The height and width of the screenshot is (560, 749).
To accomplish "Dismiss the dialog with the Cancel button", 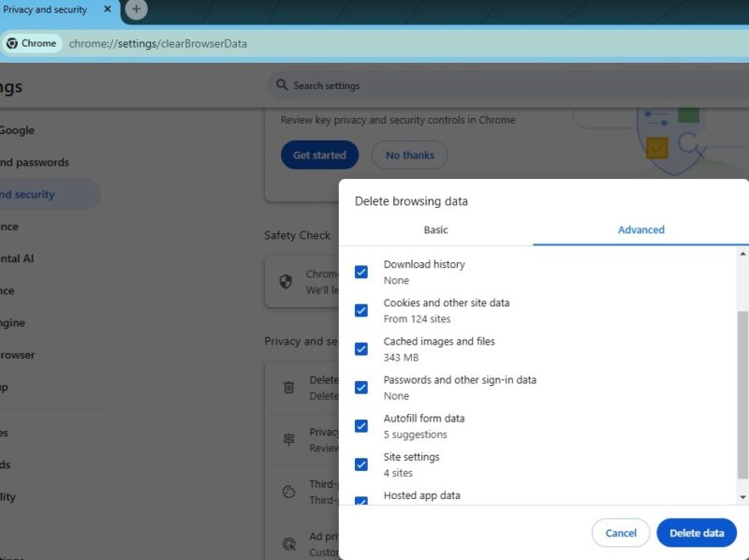I will 621,532.
